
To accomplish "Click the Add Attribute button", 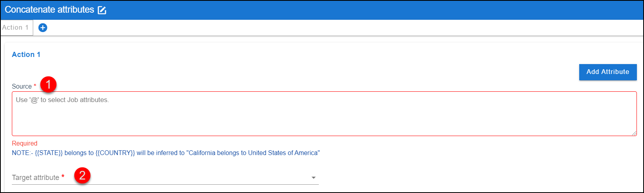I will [x=608, y=72].
